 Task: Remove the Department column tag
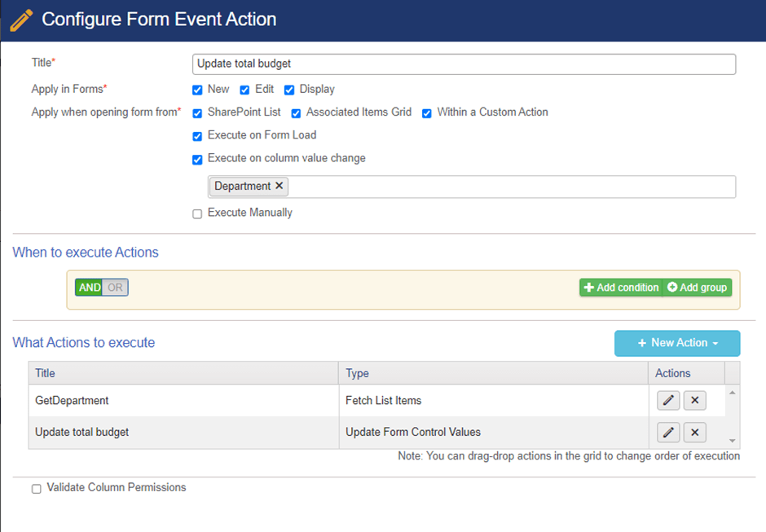coord(279,186)
